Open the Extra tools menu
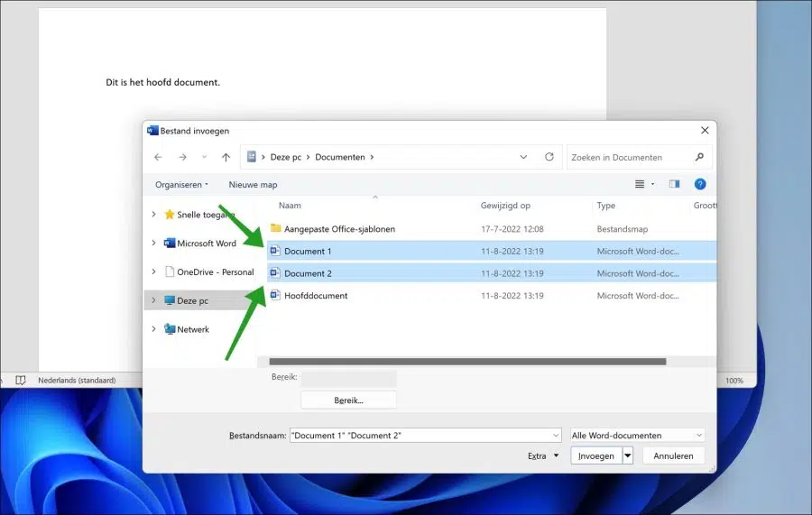 (x=543, y=456)
